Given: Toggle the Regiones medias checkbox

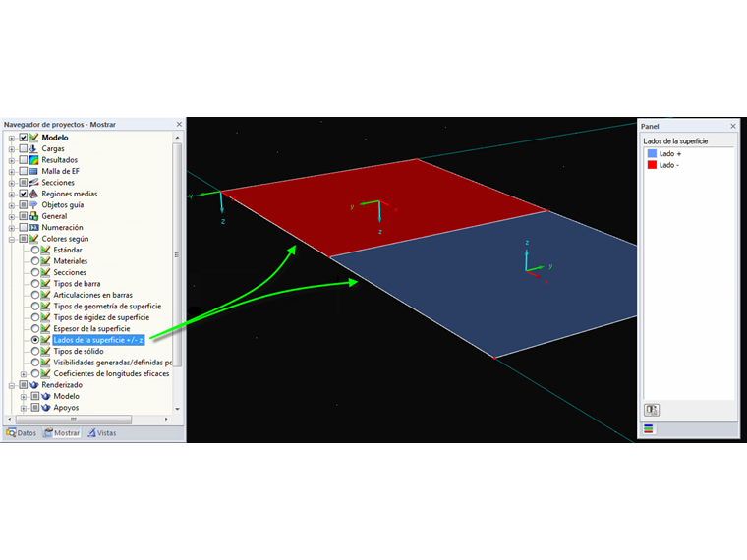Looking at the screenshot, I should tap(24, 194).
